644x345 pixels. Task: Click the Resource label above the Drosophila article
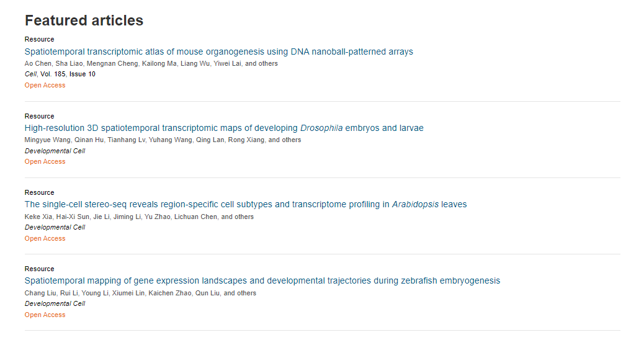40,116
